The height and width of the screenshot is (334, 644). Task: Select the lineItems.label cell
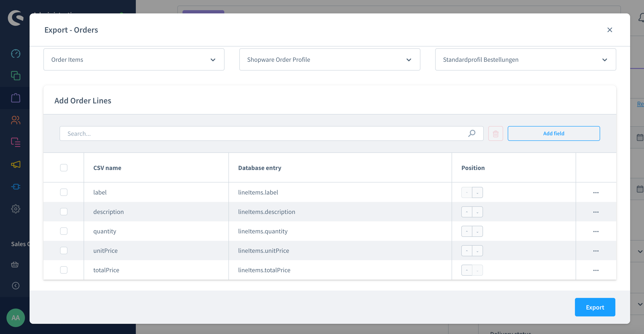point(340,192)
